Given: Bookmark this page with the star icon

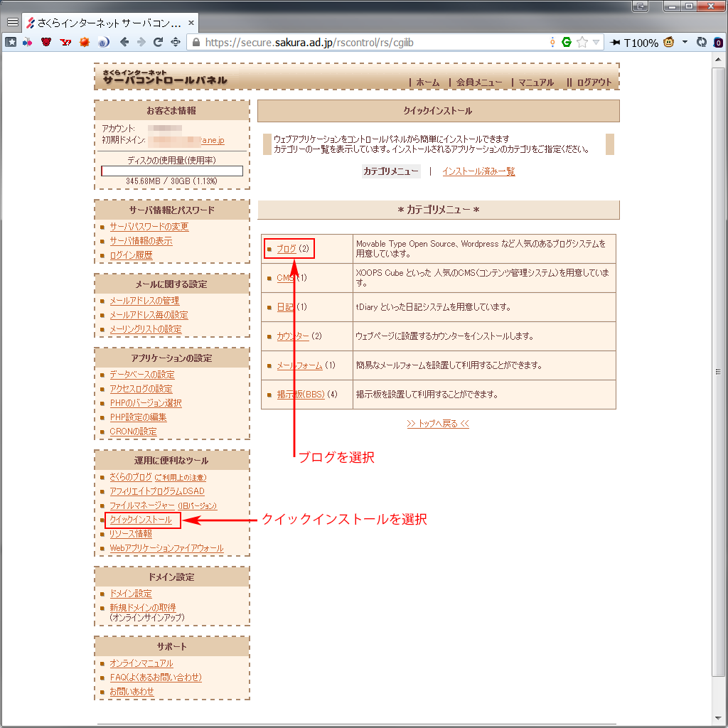Looking at the screenshot, I should (582, 42).
